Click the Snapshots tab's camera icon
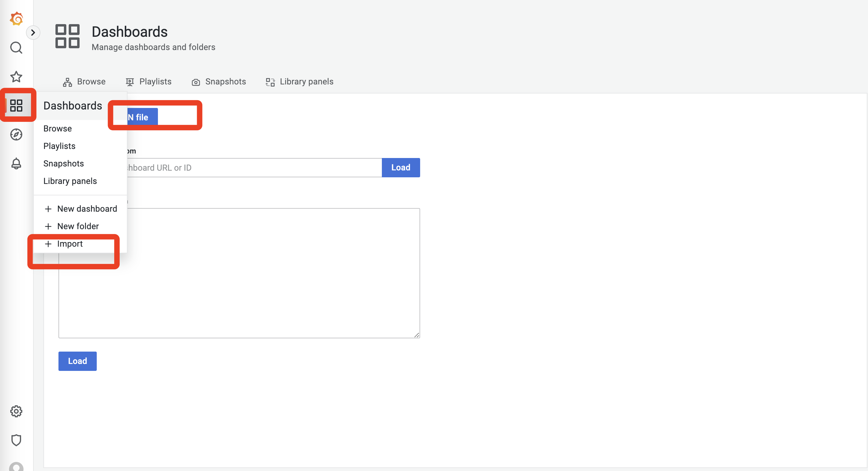This screenshot has width=868, height=471. (x=196, y=82)
